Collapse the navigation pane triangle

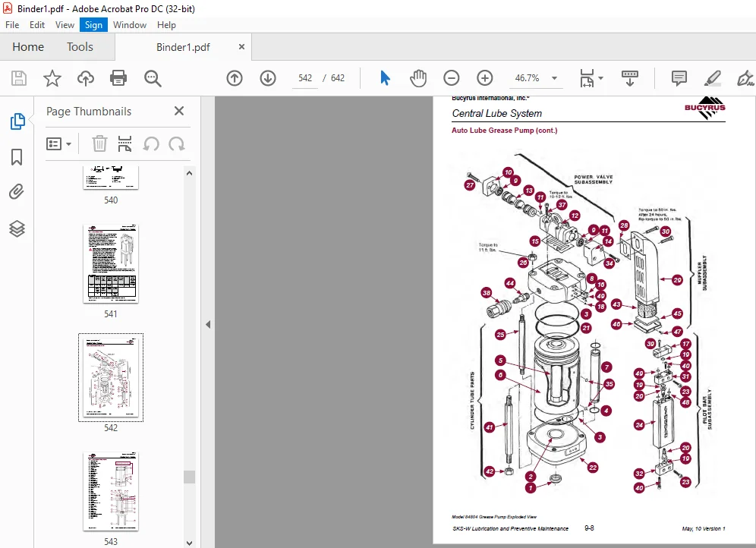click(x=208, y=324)
